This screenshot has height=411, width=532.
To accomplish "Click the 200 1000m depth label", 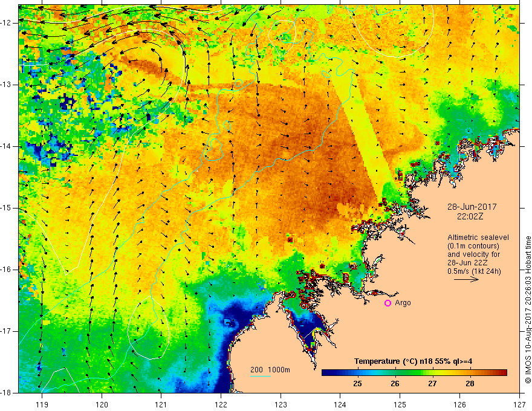I will 270,370.
